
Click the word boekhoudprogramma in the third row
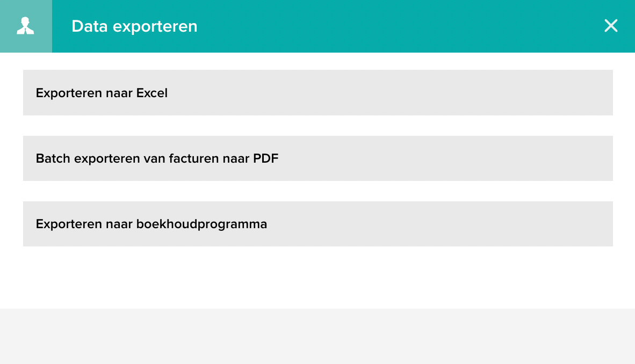click(x=201, y=224)
